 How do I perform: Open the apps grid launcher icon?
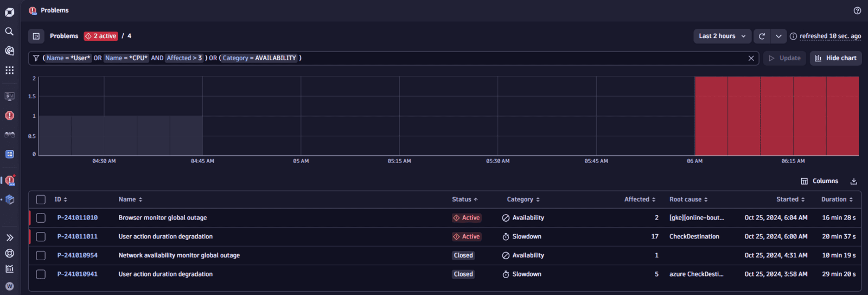tap(9, 70)
